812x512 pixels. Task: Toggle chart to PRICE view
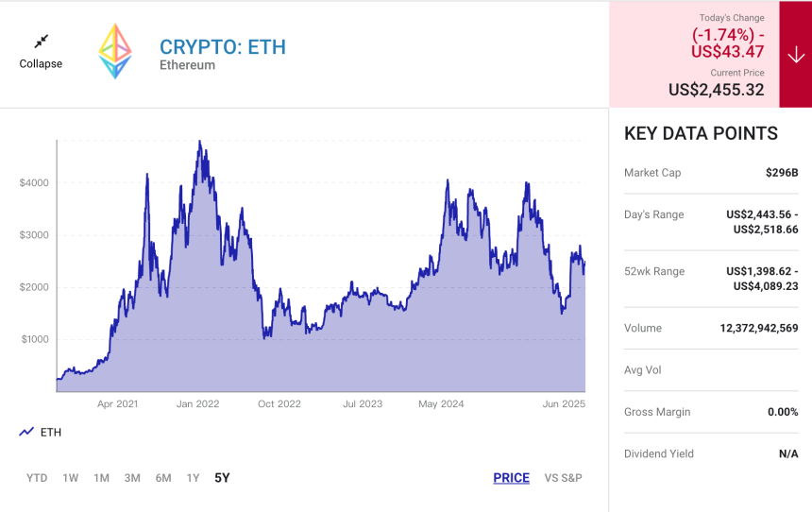point(511,478)
